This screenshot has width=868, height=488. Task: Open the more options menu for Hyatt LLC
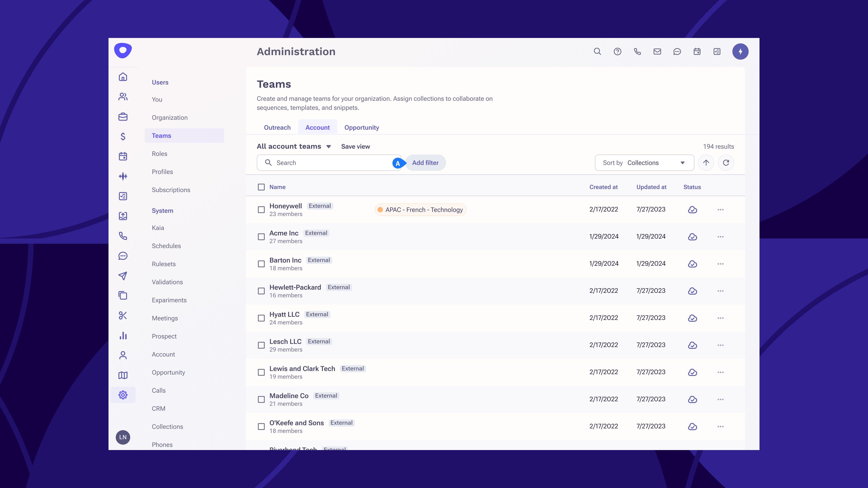tap(720, 318)
